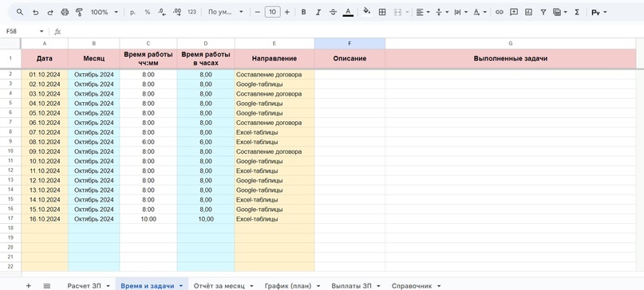
Task: Open the borders menu
Action: pos(382,12)
